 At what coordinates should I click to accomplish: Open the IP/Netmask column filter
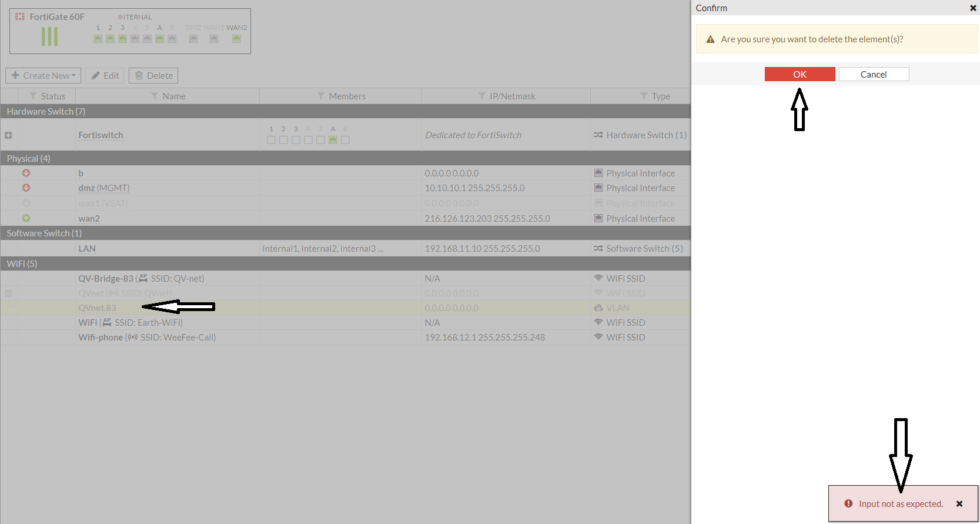(482, 96)
